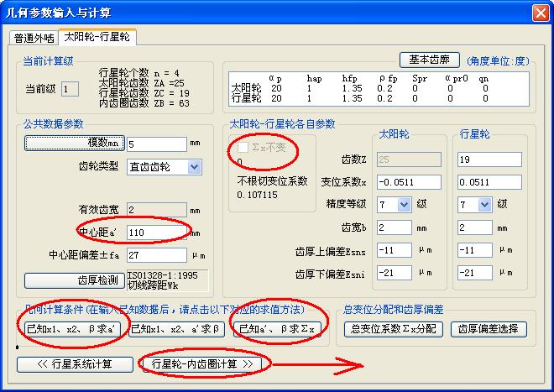Edit the 模数mn value field
This screenshot has height=392, width=554.
coord(156,144)
